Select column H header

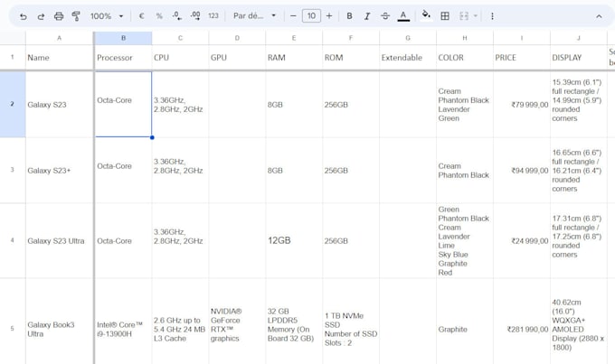tap(465, 38)
